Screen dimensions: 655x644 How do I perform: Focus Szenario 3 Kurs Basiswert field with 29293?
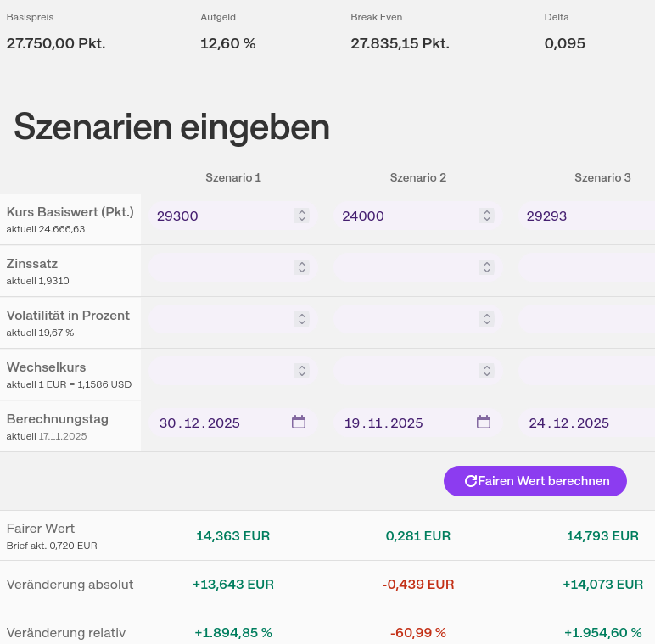(x=585, y=216)
